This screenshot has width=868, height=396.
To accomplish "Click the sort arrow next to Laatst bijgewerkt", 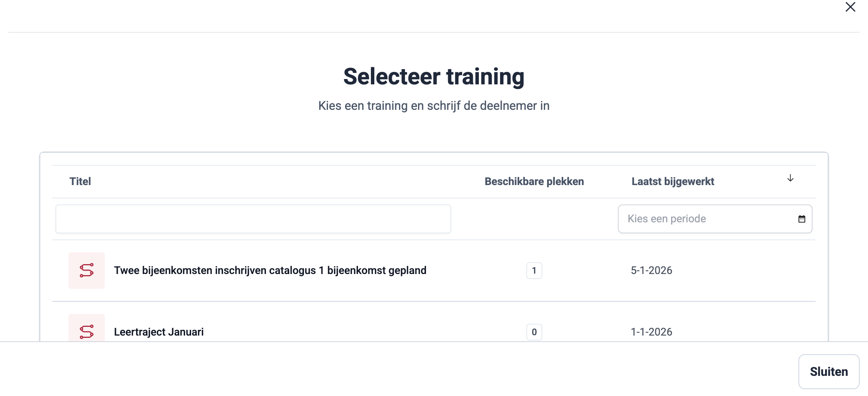I will 790,178.
